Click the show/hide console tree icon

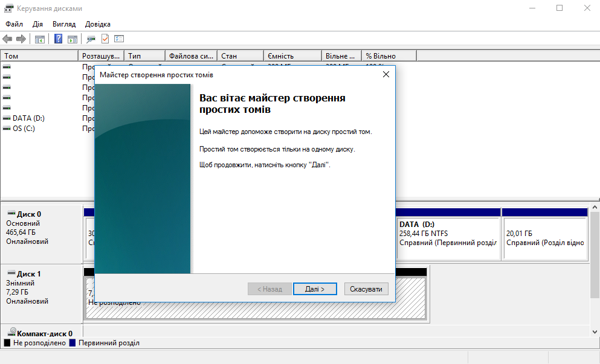[40, 39]
